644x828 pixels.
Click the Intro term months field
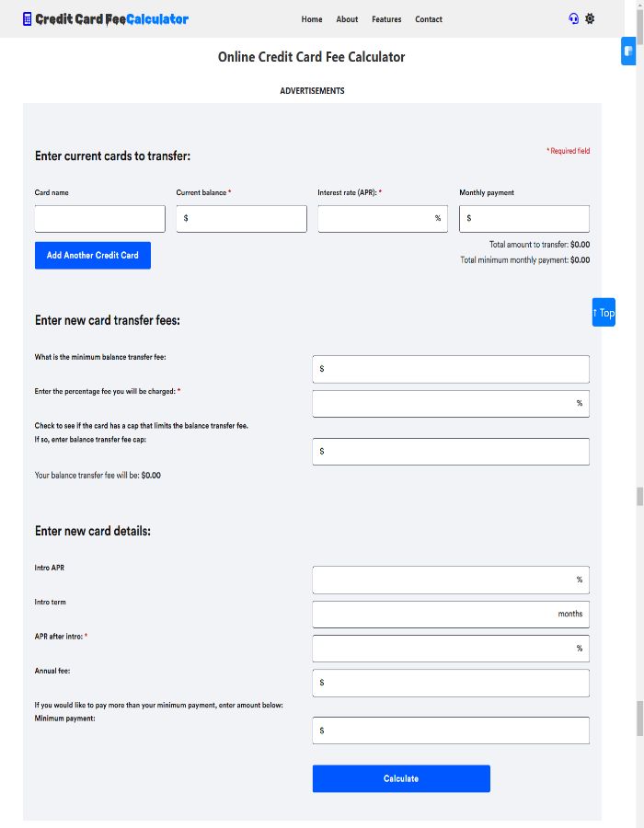(x=434, y=614)
